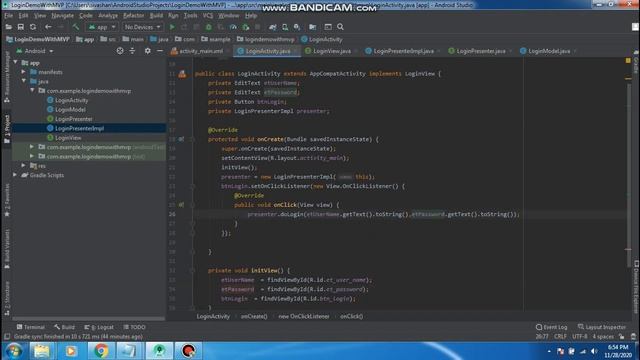Open the Navigate menu
Viewport: 640px width, 360px height.
pos(62,16)
